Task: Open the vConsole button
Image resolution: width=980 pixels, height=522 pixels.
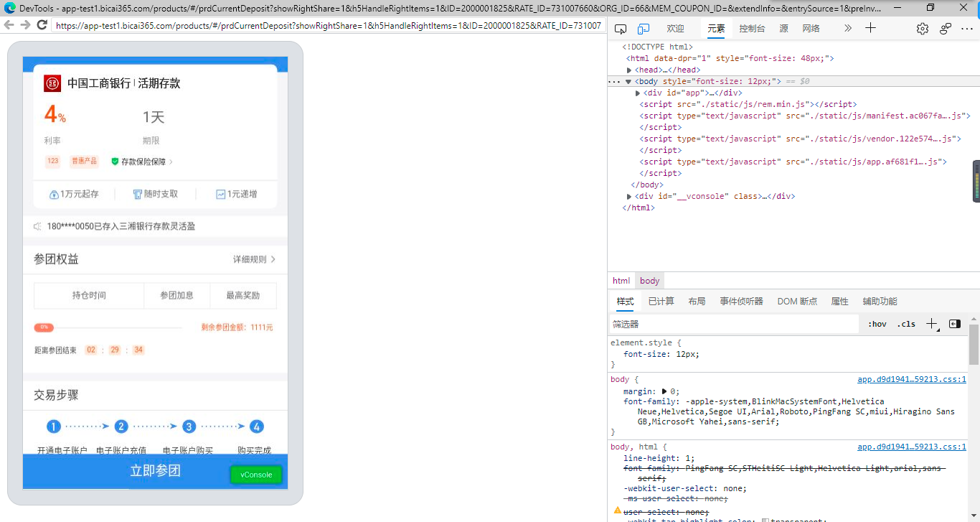Action: point(256,475)
